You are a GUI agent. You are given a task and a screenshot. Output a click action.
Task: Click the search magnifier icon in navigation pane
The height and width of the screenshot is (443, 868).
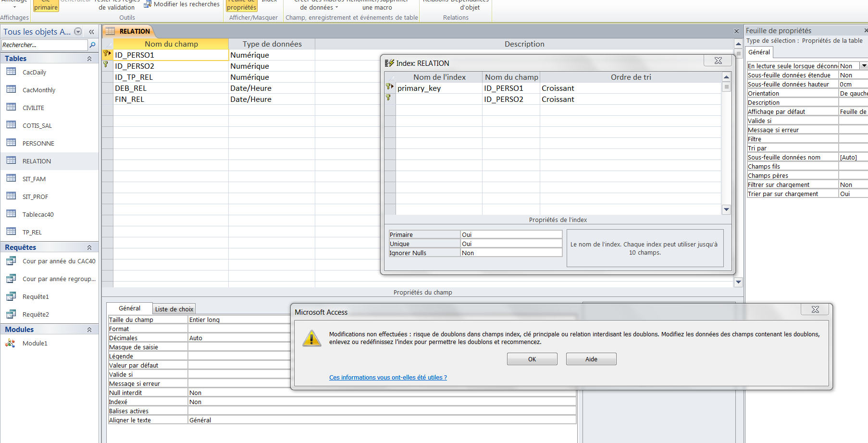[93, 45]
